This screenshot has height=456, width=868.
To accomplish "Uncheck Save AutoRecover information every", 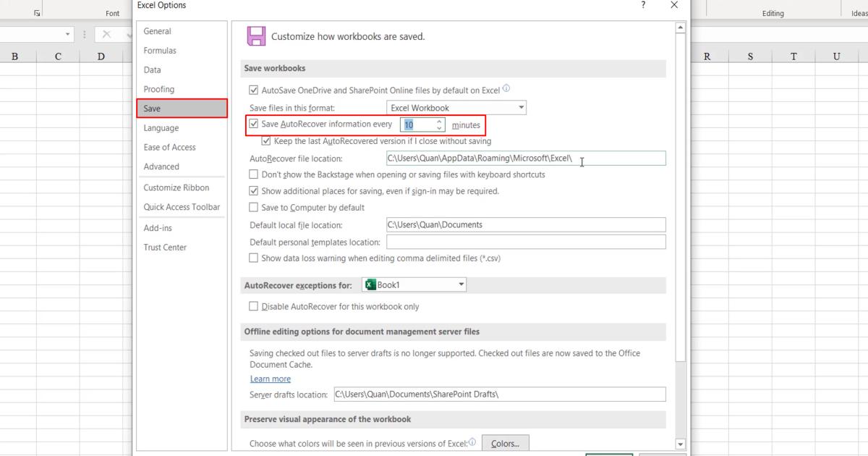I will [x=254, y=124].
